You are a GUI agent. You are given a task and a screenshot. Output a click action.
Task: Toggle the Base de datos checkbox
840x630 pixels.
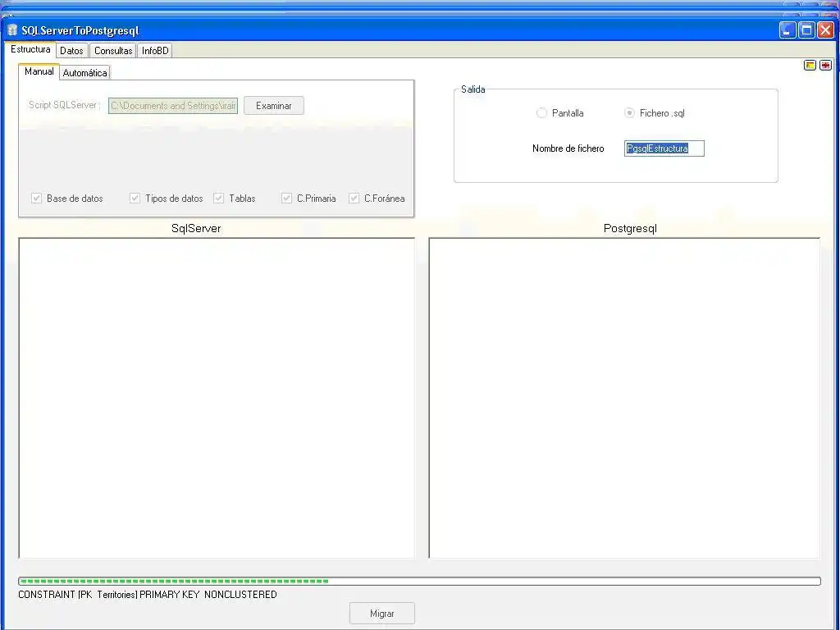36,199
